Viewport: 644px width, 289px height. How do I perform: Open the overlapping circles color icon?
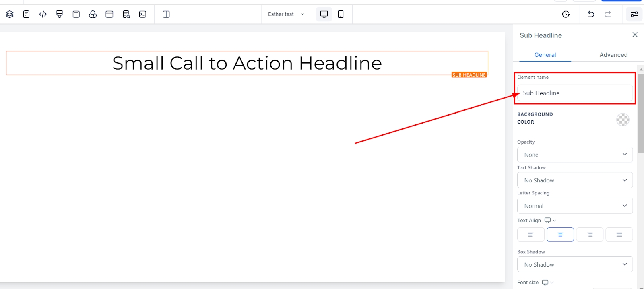[93, 14]
